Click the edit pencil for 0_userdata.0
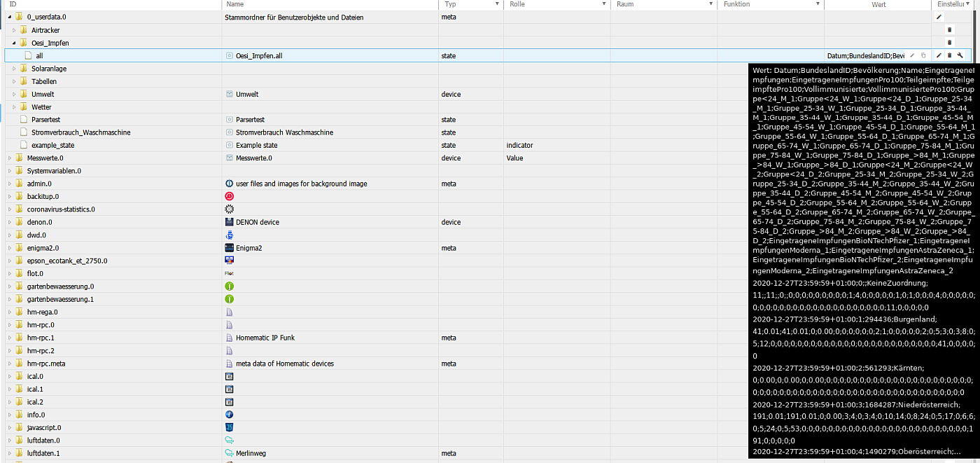The width and height of the screenshot is (980, 463). (x=939, y=17)
